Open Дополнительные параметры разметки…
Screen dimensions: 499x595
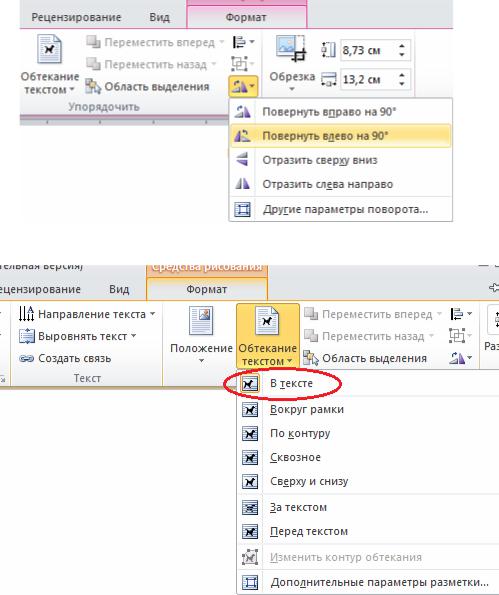click(x=368, y=582)
